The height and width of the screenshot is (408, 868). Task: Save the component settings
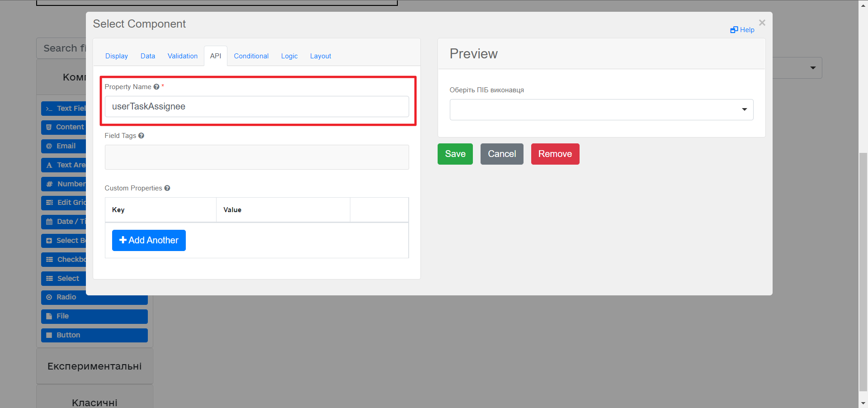455,154
